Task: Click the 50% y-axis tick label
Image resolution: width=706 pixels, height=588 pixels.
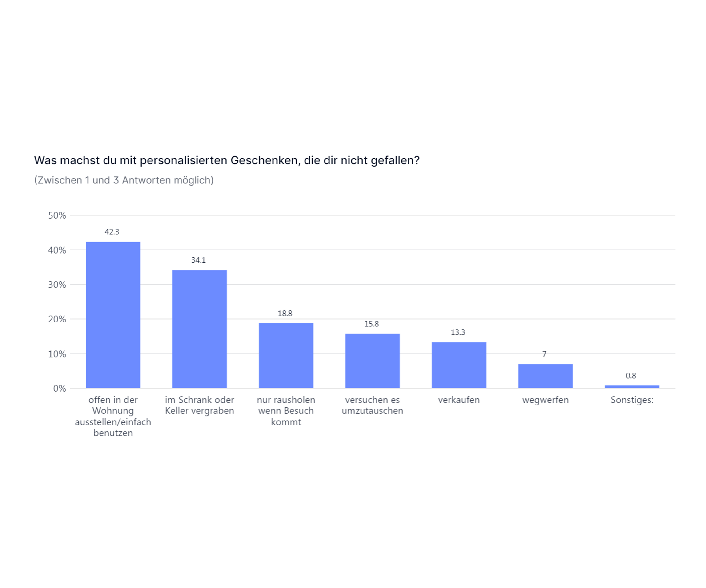Action: (57, 216)
